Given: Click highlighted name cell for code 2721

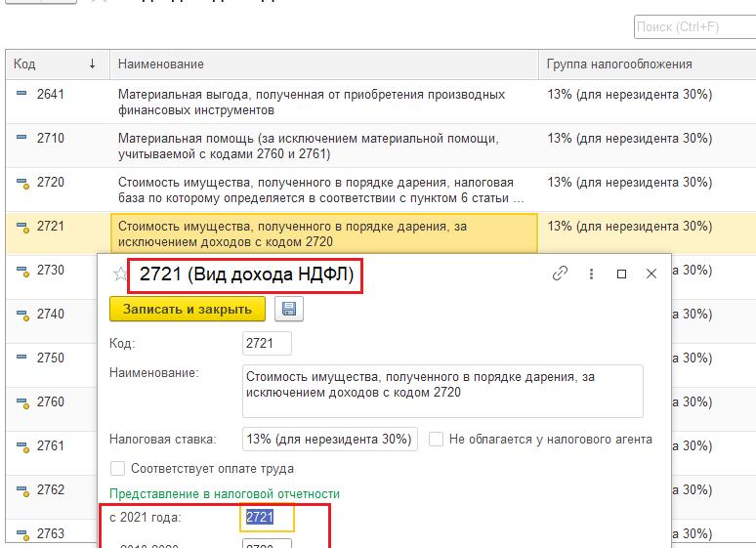Looking at the screenshot, I should pyautogui.click(x=324, y=233).
